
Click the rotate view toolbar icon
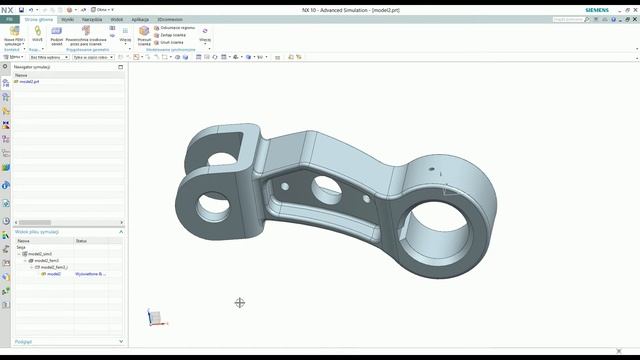[x=215, y=57]
